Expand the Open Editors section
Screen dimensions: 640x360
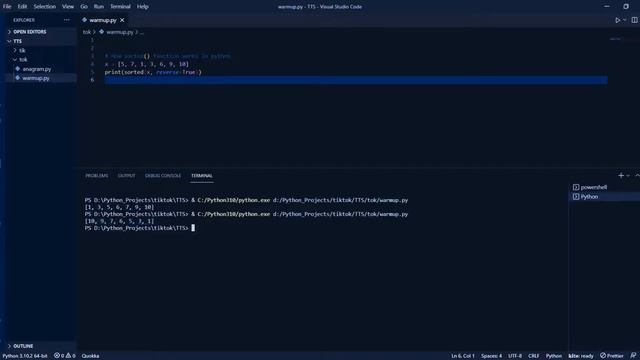29,32
